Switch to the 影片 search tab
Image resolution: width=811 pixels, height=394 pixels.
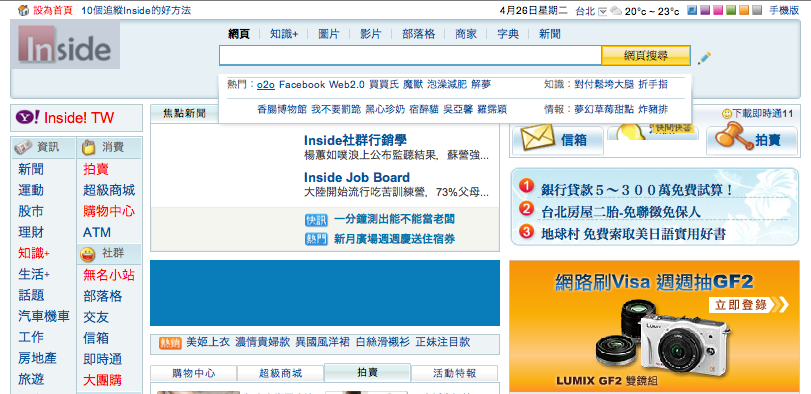click(x=371, y=34)
